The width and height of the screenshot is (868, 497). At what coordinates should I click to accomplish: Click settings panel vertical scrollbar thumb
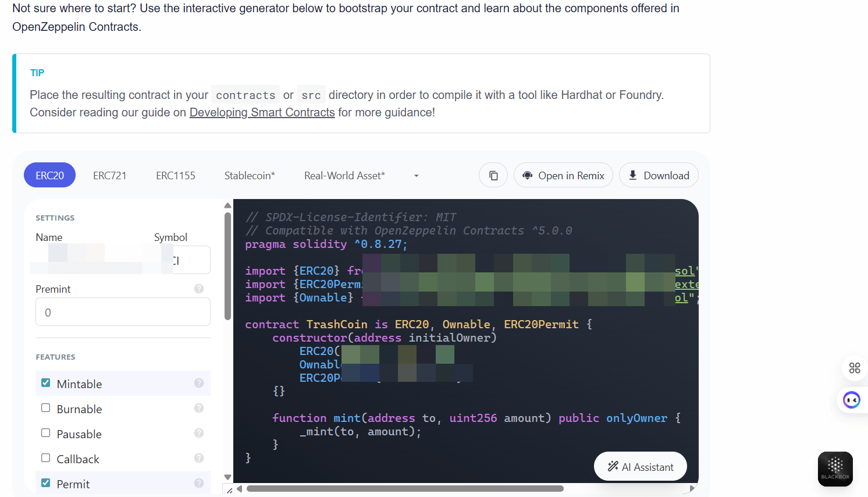click(227, 266)
